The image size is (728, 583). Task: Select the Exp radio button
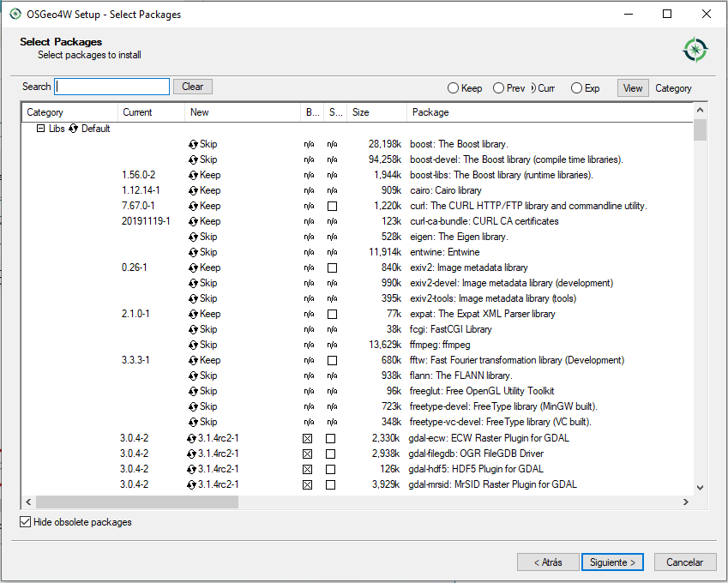[x=576, y=88]
